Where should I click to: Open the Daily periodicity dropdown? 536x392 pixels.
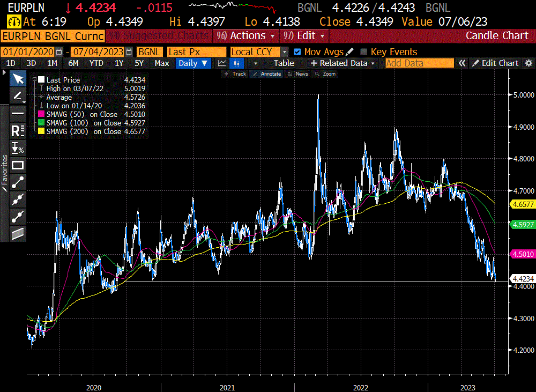(193, 63)
